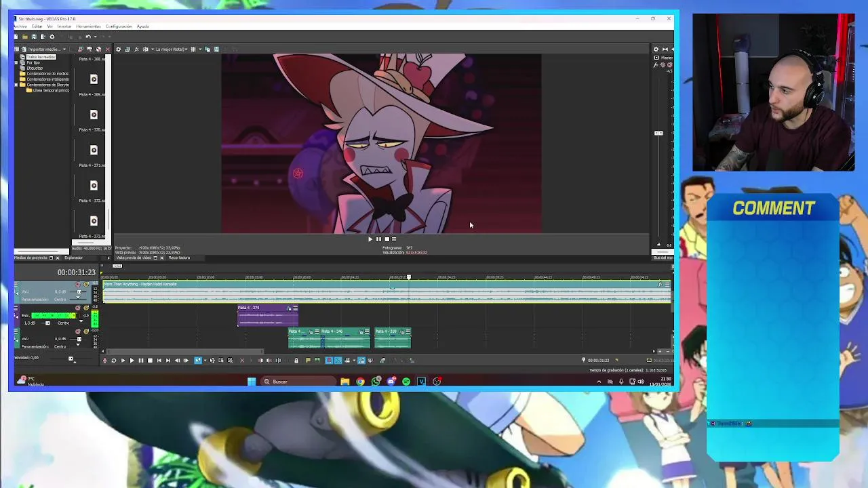Copy snapshot to clipboard icon
Image resolution: width=868 pixels, height=488 pixels.
tap(208, 49)
